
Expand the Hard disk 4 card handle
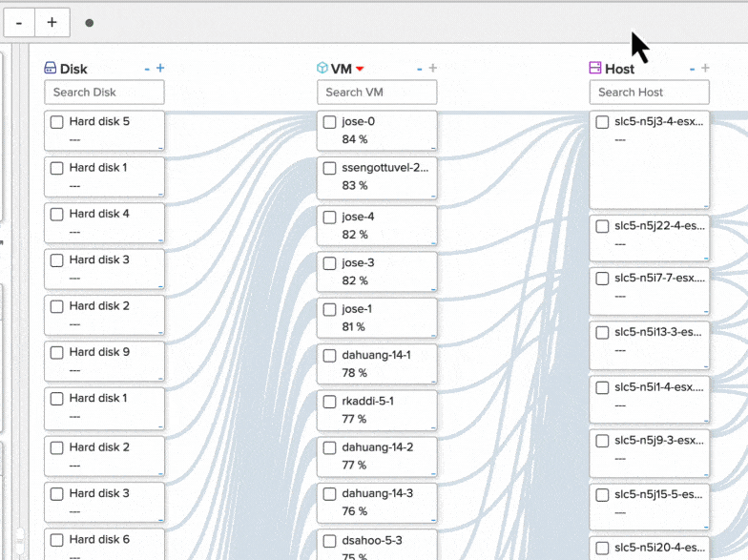click(160, 240)
